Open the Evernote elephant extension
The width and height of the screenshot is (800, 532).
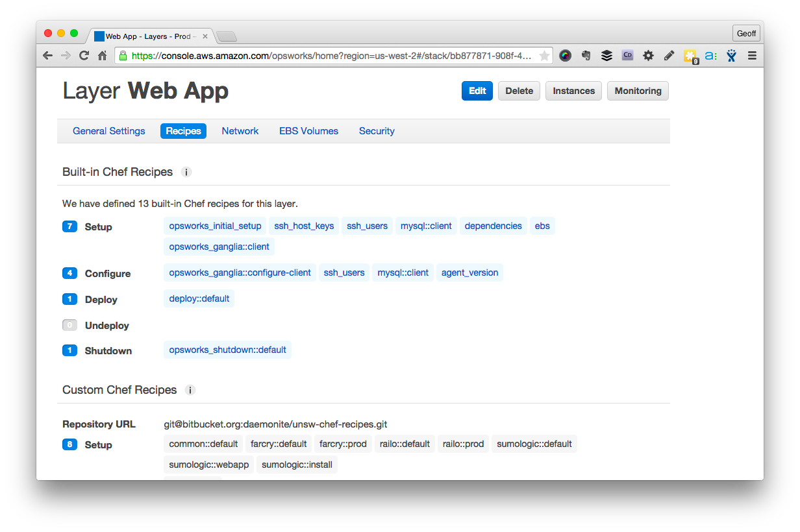click(x=586, y=56)
